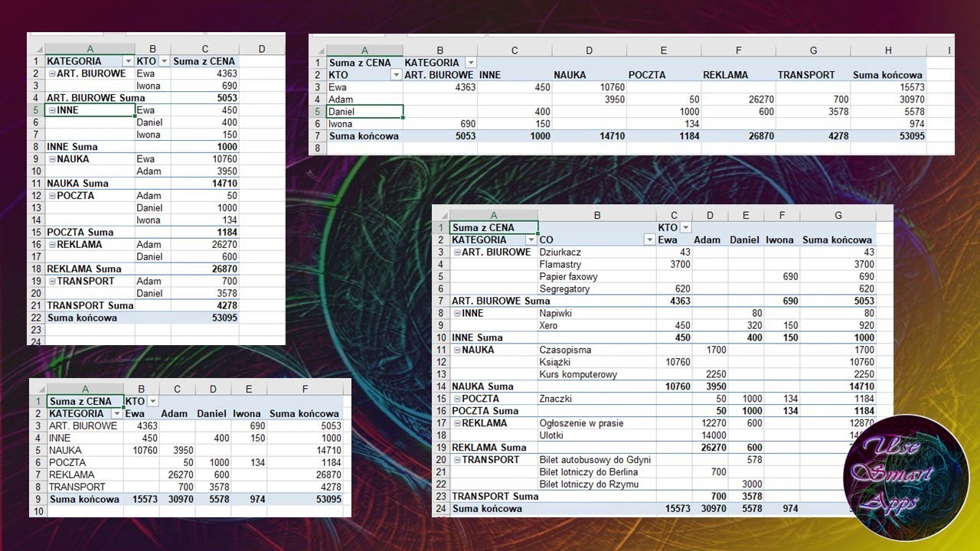The height and width of the screenshot is (551, 980).
Task: Select REKLAMA column label in KTO-rows pivot
Action: (739, 75)
